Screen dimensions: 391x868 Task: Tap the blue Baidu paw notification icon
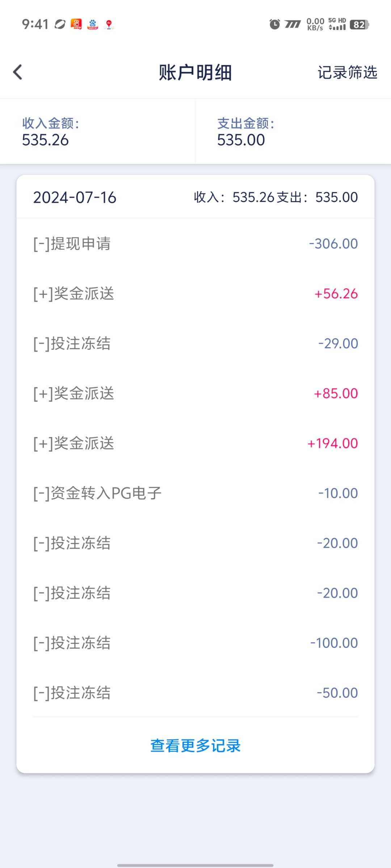[x=93, y=24]
